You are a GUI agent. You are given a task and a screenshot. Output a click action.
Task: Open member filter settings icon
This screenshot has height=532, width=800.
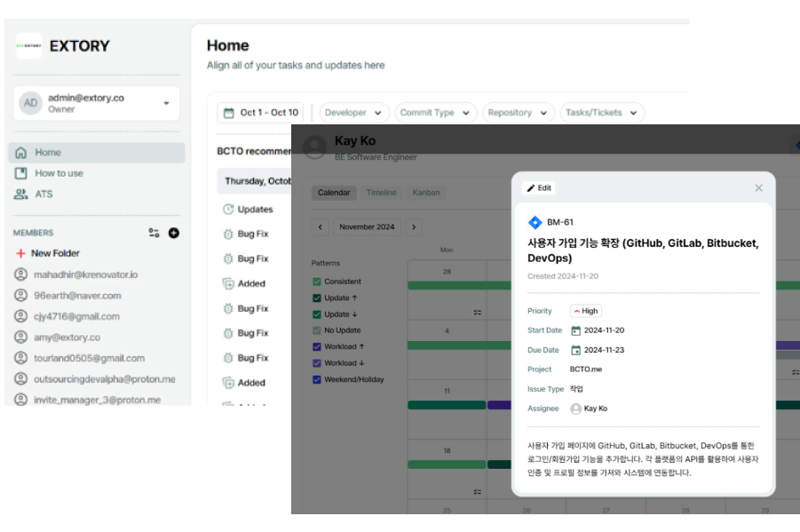(154, 233)
